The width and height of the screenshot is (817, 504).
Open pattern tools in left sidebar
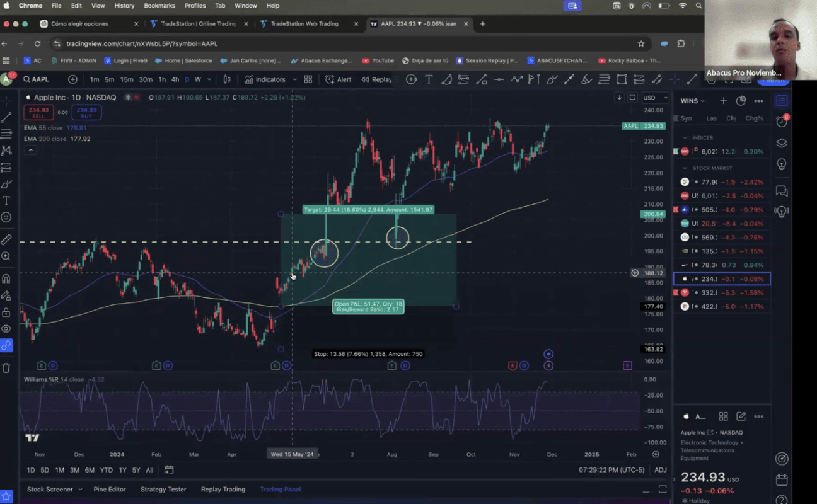pos(6,151)
